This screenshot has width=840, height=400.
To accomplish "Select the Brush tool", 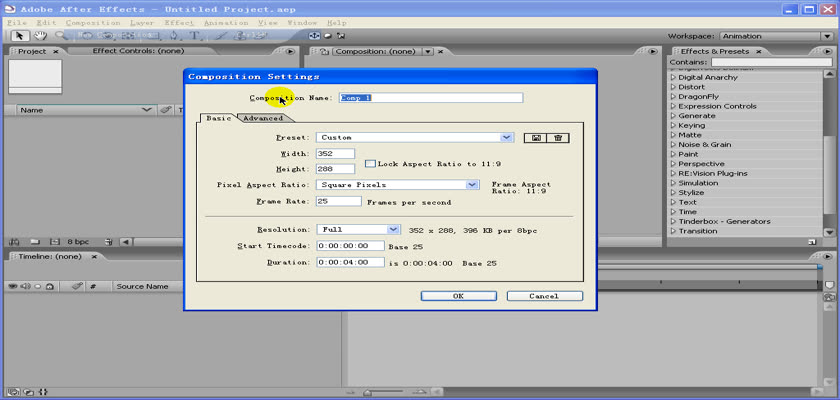I will tap(221, 36).
